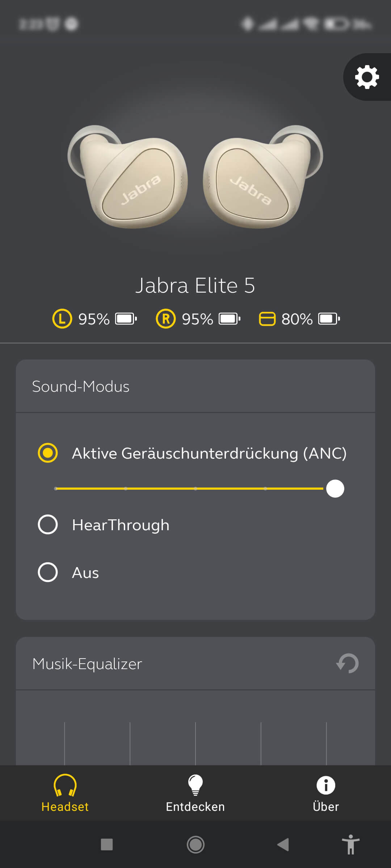
Task: Tap the charging case battery icon
Action: tap(329, 319)
